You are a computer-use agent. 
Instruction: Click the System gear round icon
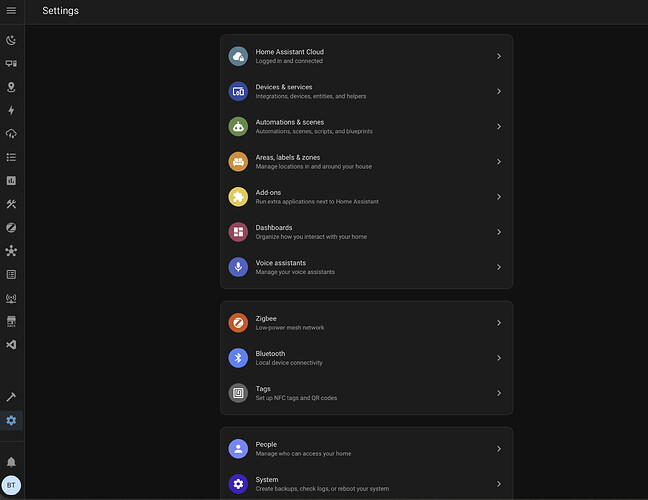pyautogui.click(x=238, y=484)
